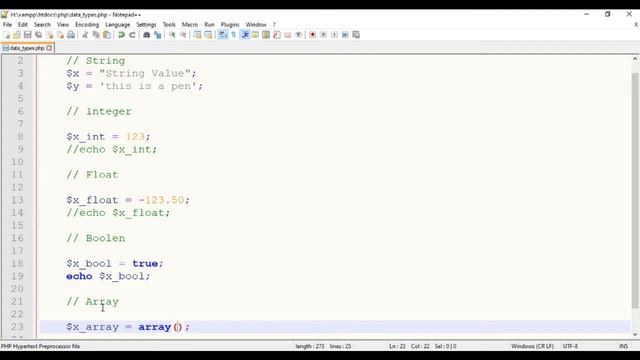Place cursor on '// String' comment

[x=96, y=61]
